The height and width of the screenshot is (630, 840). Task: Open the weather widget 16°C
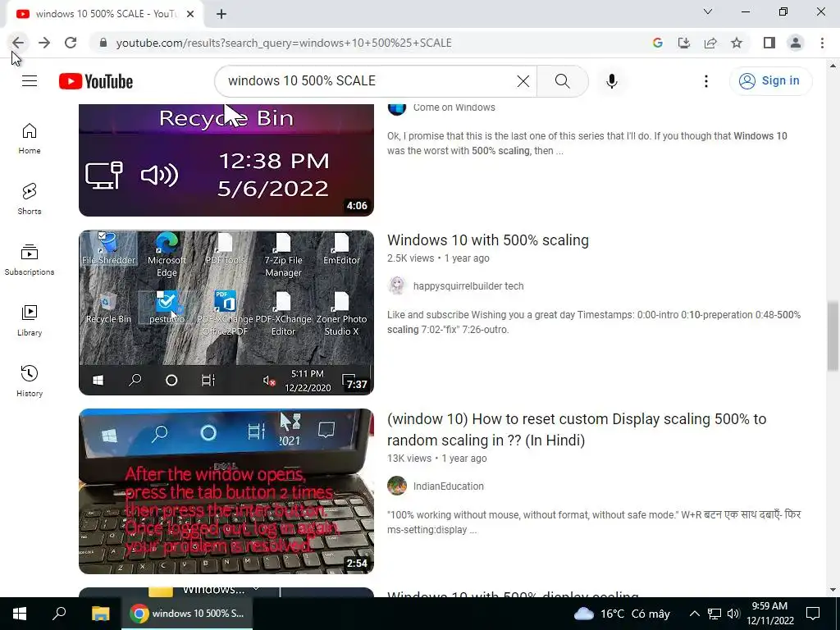(622, 614)
